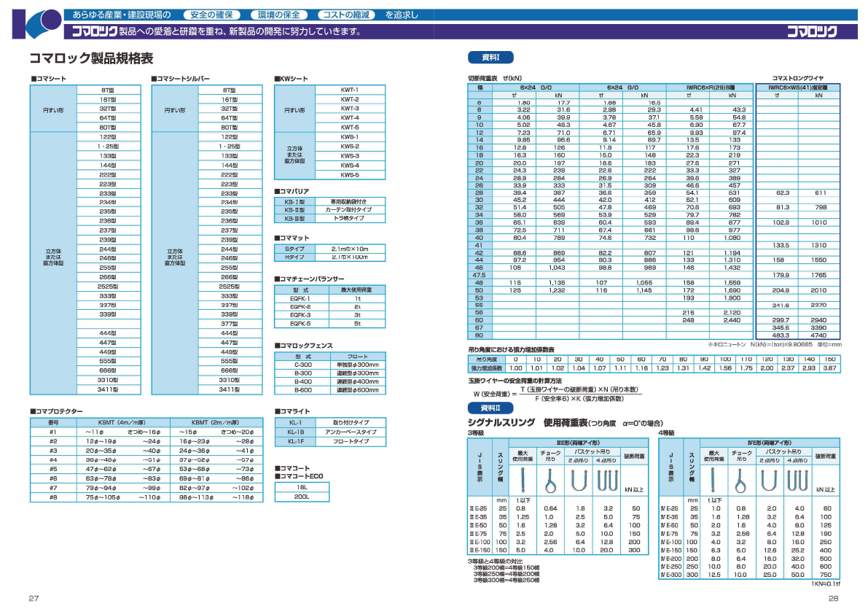Click the IWRC6×WS(41)指定種 column header

pos(798,88)
